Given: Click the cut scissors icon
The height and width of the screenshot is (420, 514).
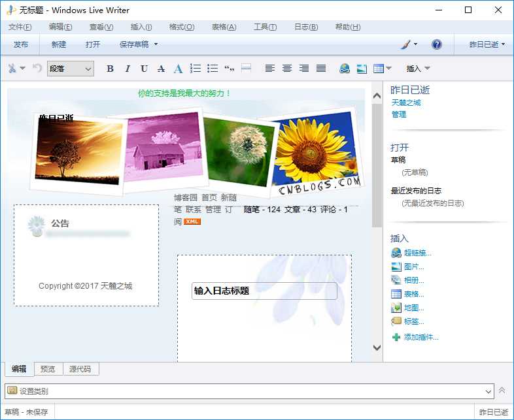Looking at the screenshot, I should [x=12, y=69].
